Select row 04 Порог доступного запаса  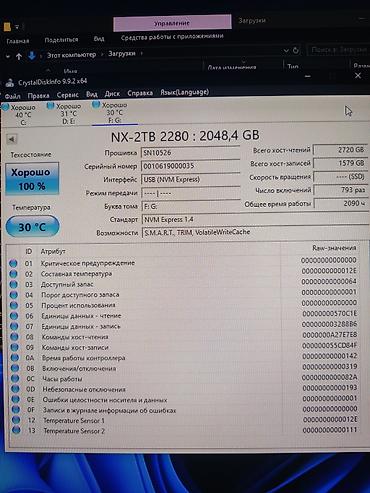[183, 294]
